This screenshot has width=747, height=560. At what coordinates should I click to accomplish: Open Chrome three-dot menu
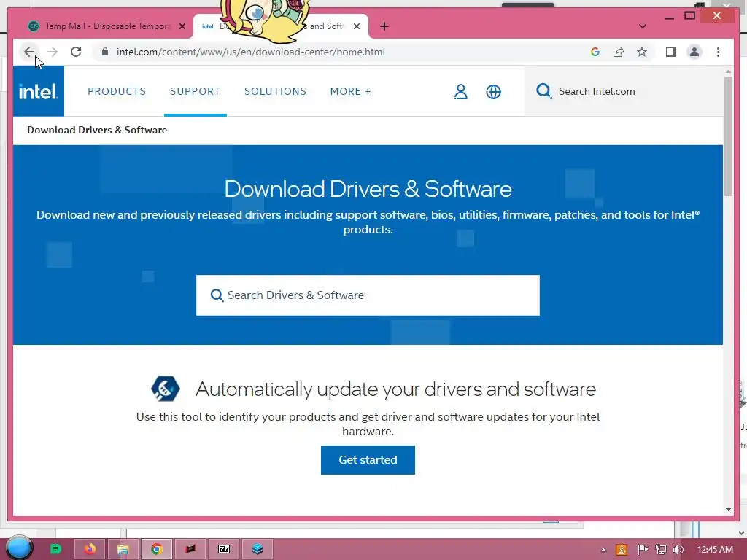coord(718,52)
